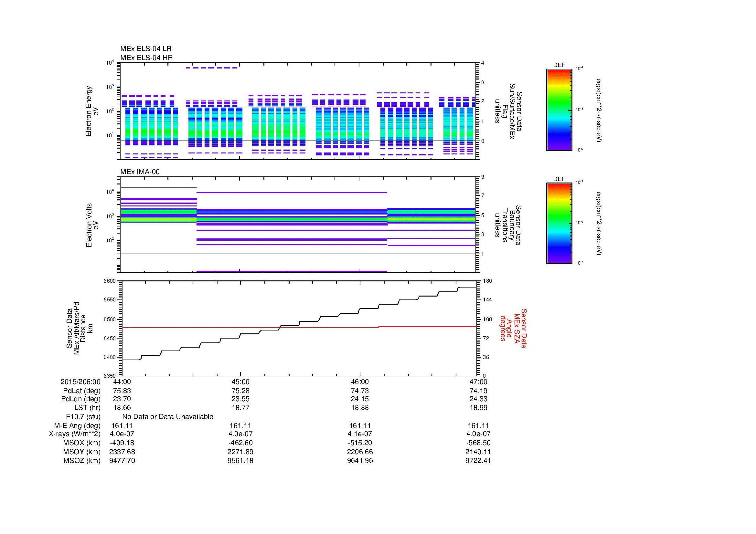Click X-rays value 4.1e-07
This screenshot has width=756, height=534.
pos(360,434)
